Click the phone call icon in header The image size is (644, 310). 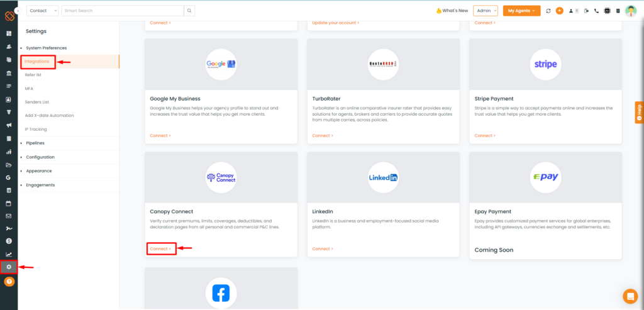596,11
